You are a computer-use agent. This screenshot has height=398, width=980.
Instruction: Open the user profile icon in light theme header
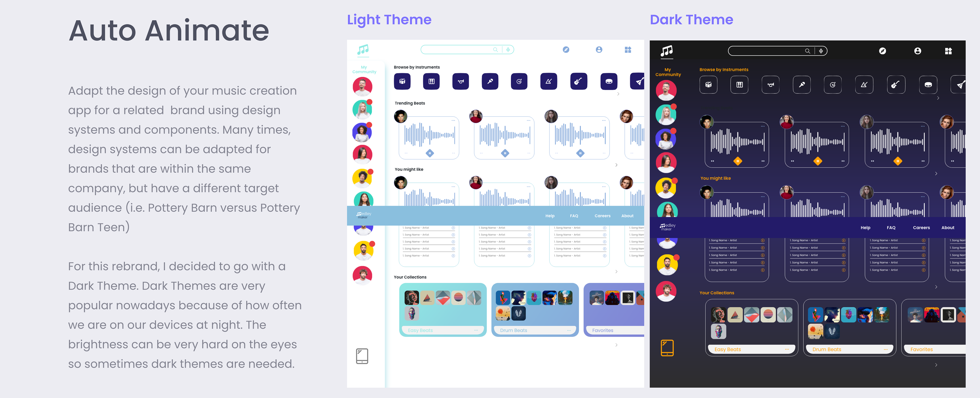click(x=599, y=50)
